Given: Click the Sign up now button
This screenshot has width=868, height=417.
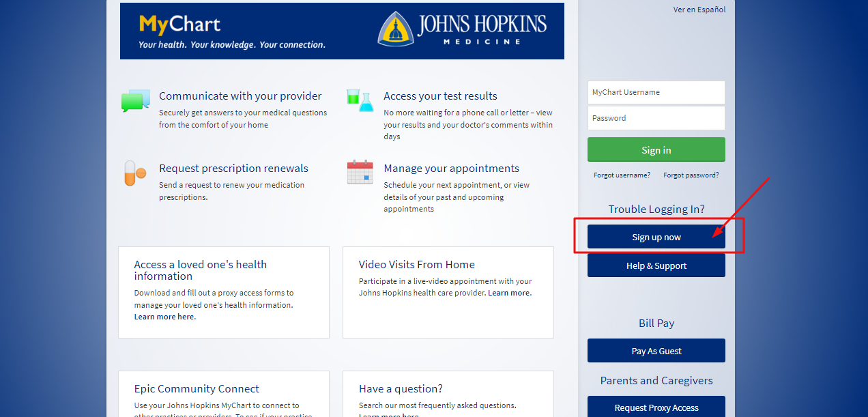Looking at the screenshot, I should click(656, 236).
